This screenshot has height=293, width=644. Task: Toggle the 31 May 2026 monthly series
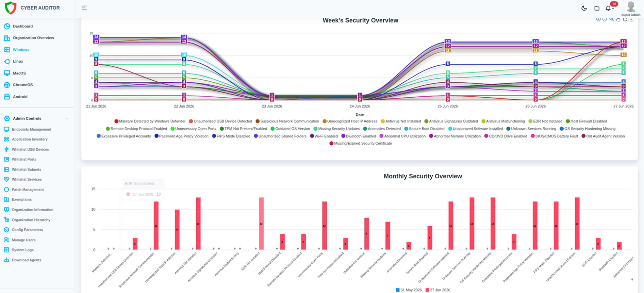[x=409, y=290]
